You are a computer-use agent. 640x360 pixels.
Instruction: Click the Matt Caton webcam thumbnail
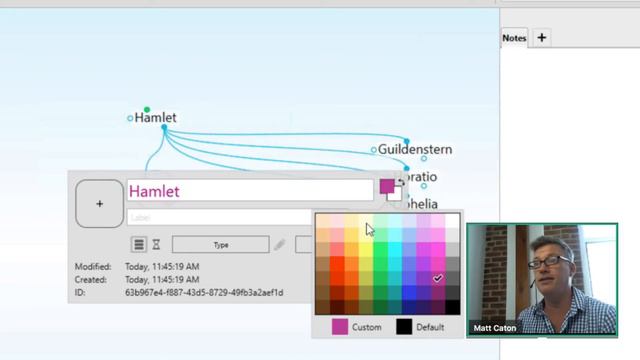pyautogui.click(x=542, y=280)
